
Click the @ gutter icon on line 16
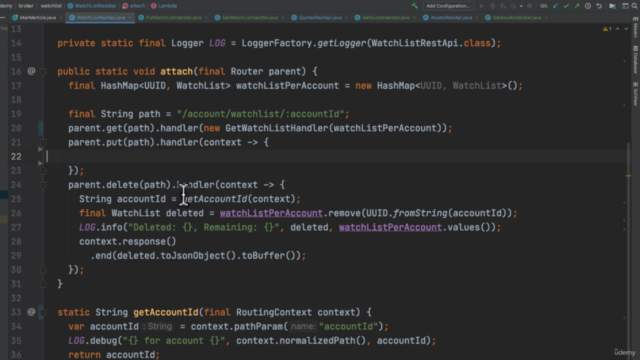click(31, 71)
